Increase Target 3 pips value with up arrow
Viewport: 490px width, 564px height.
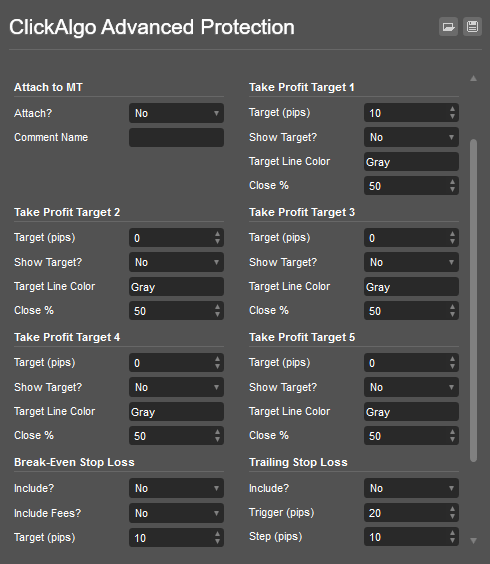coord(452,234)
